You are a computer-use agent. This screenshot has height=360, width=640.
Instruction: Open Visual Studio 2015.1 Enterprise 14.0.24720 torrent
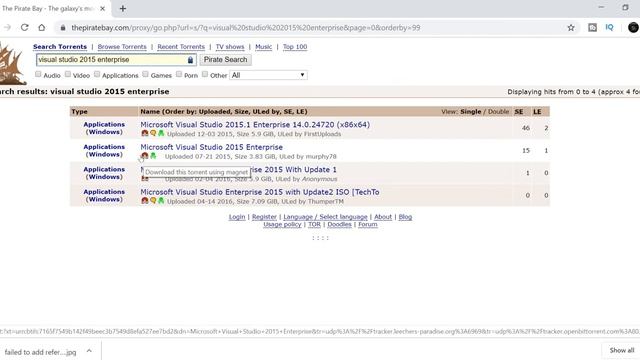pyautogui.click(x=255, y=124)
